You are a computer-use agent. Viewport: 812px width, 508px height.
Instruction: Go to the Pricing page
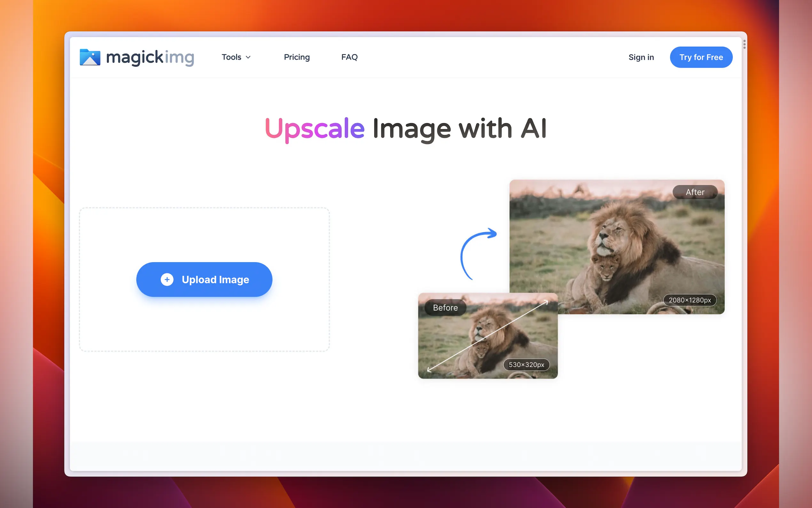pyautogui.click(x=296, y=57)
